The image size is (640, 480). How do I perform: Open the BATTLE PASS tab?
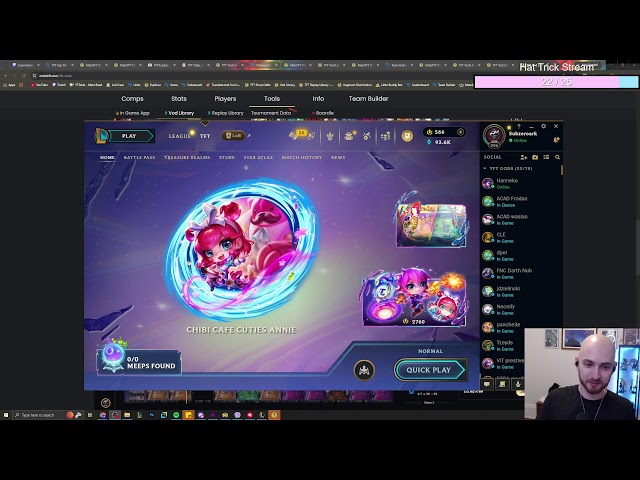point(139,157)
